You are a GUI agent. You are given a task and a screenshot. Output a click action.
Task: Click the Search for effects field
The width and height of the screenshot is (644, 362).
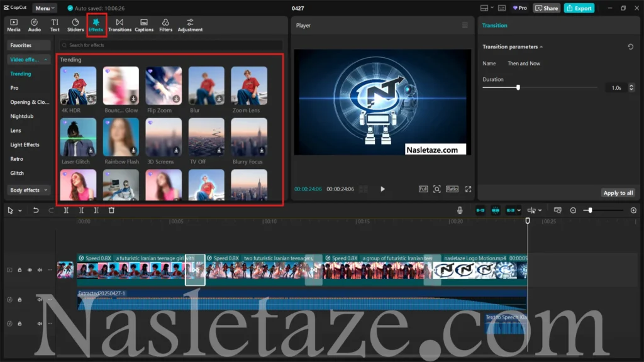[171, 45]
